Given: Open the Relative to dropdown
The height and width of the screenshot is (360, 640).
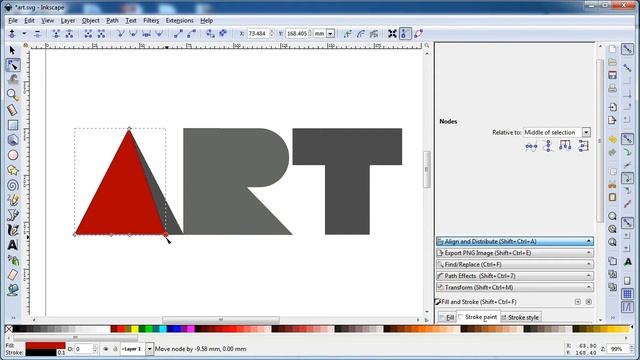Looking at the screenshot, I should click(x=557, y=132).
